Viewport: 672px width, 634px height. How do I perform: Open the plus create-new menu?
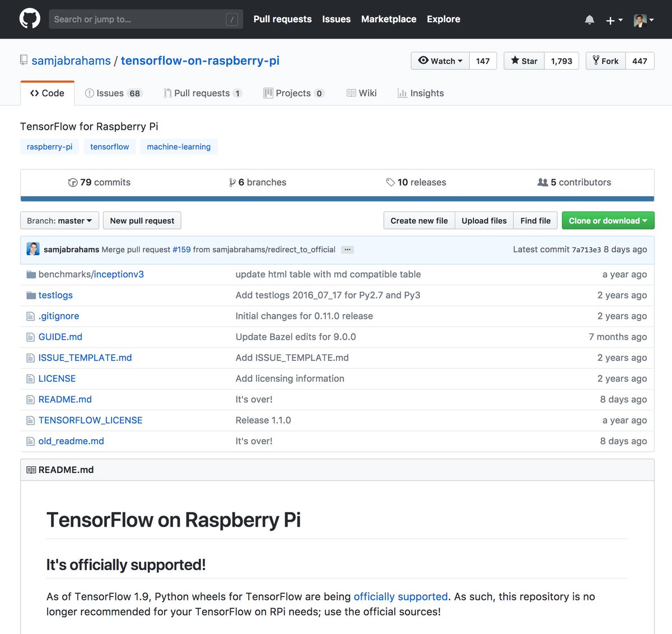pyautogui.click(x=614, y=20)
